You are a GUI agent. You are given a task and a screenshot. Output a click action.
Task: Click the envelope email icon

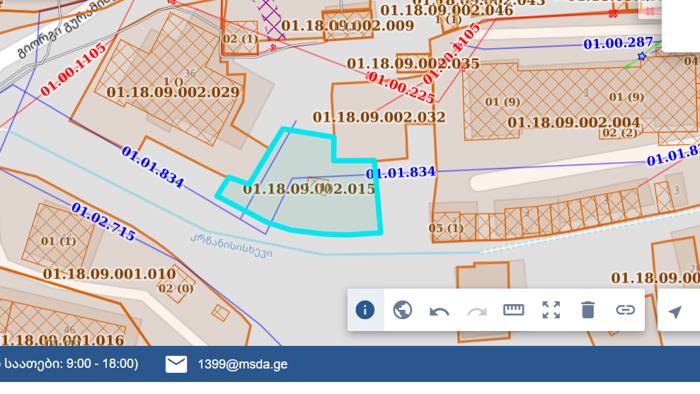(176, 364)
